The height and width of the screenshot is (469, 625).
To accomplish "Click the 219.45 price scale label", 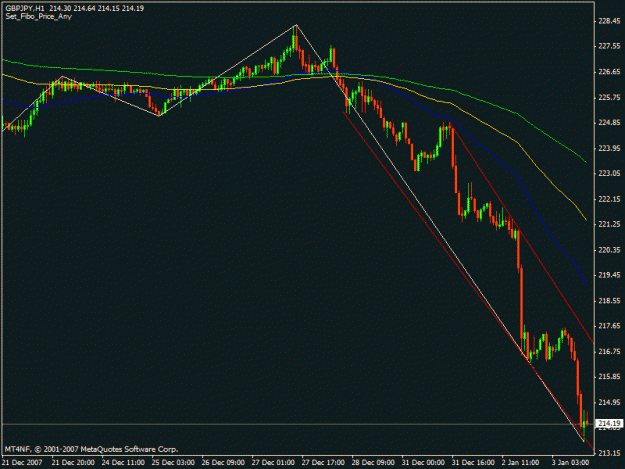I will pyautogui.click(x=609, y=275).
